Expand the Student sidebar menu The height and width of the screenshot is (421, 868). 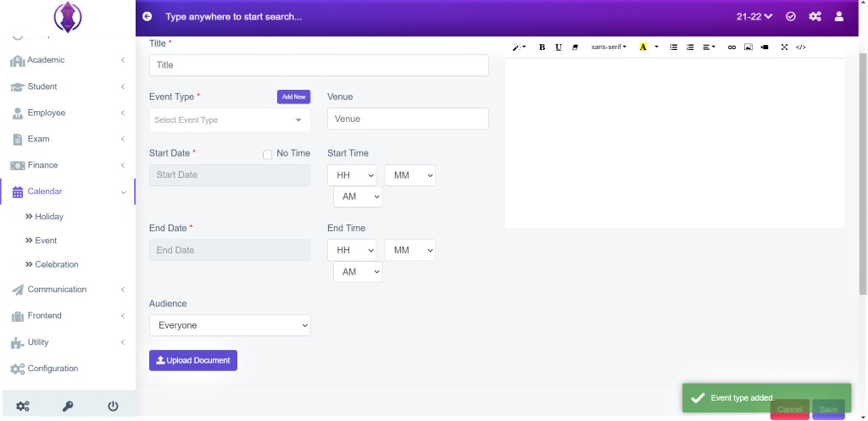68,87
